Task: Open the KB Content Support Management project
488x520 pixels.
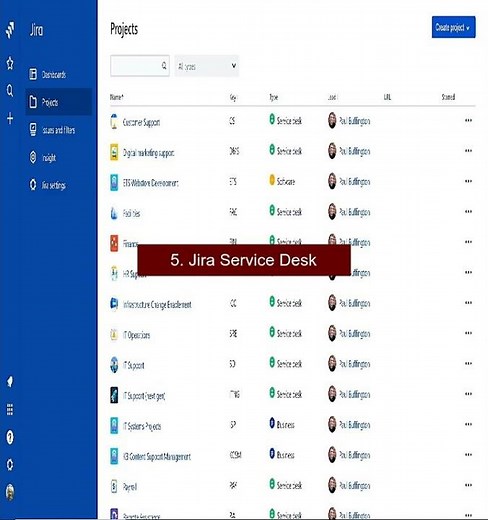Action: 157,456
